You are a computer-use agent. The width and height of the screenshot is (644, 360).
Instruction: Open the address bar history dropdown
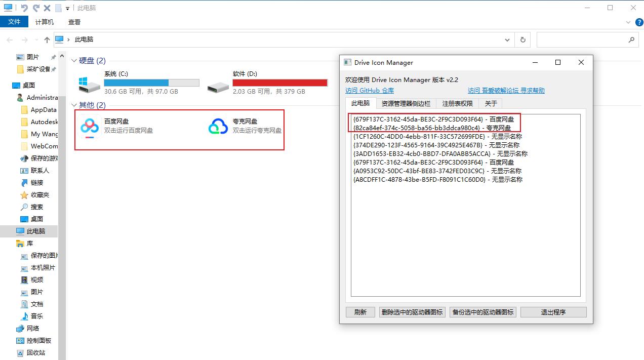508,39
